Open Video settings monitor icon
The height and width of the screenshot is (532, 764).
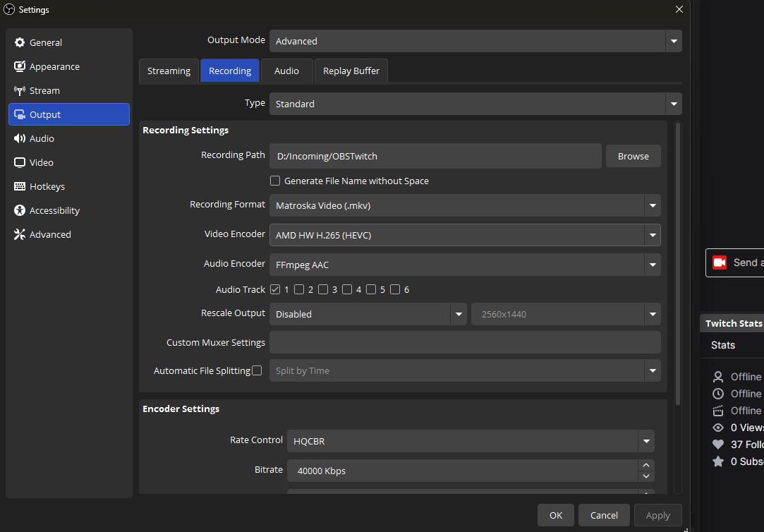pos(20,163)
